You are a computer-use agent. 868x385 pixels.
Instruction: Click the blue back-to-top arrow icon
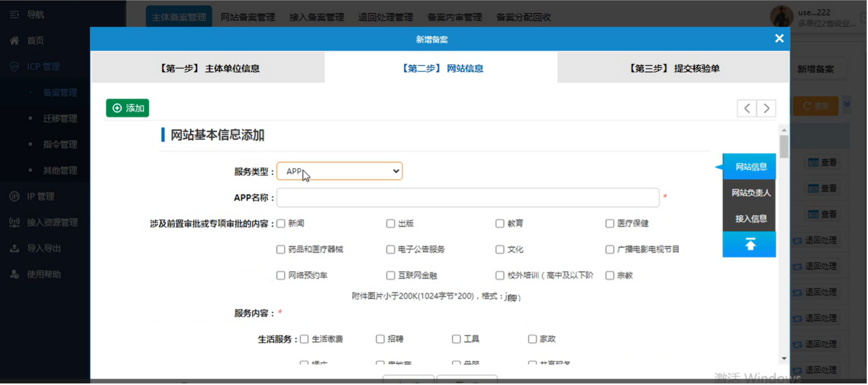coord(749,243)
